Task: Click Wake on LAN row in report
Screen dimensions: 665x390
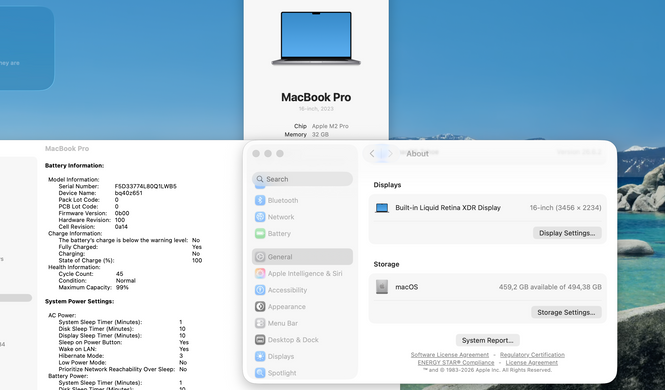Action: click(124, 349)
